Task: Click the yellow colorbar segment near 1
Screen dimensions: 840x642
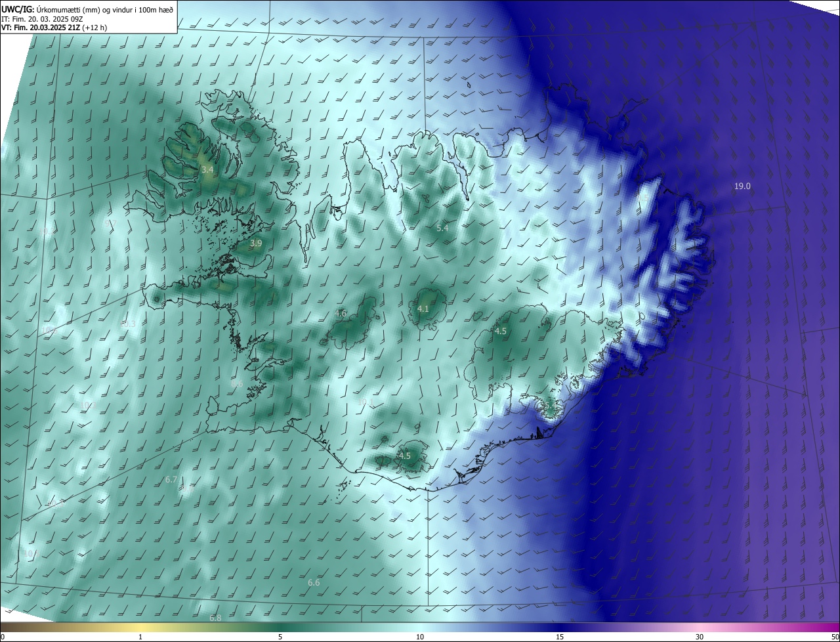Action: tap(140, 628)
